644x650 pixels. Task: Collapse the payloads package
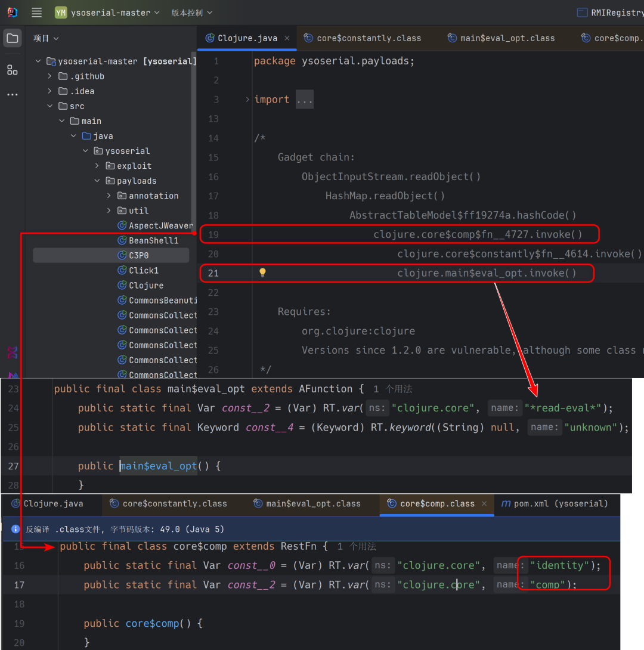coord(97,181)
